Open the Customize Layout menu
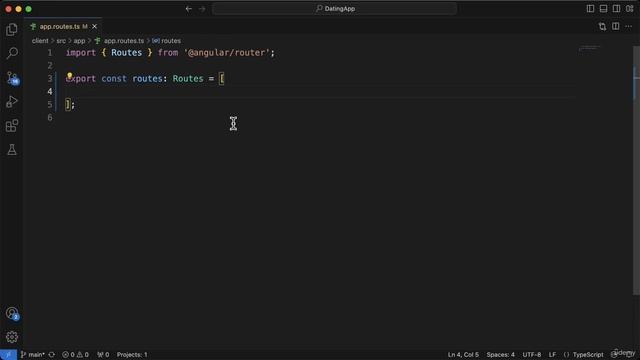 629,9
